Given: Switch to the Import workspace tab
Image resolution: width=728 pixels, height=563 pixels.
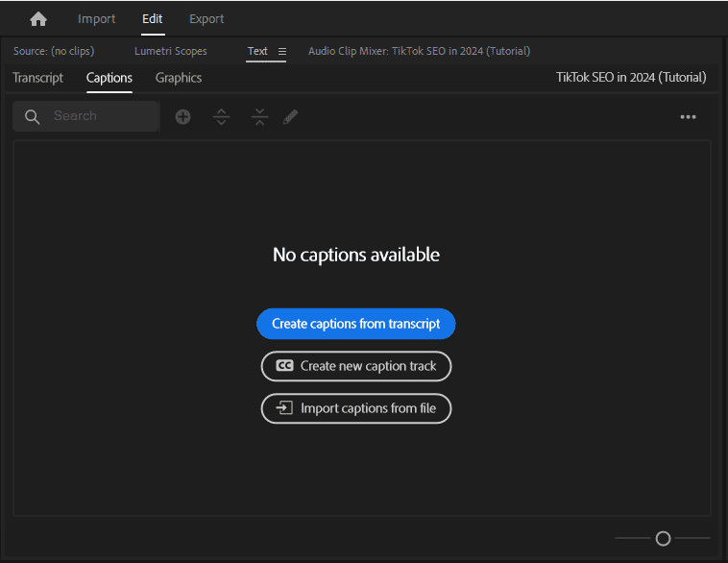Looking at the screenshot, I should click(97, 19).
